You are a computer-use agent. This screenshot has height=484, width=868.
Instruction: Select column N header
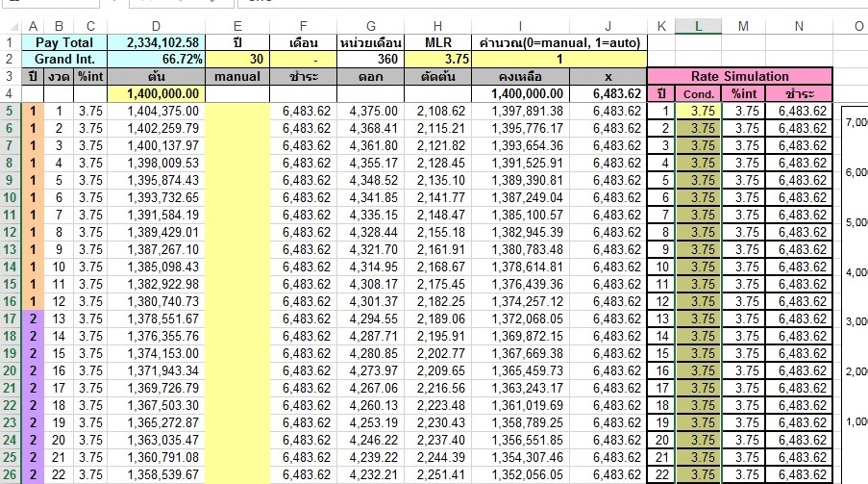799,26
